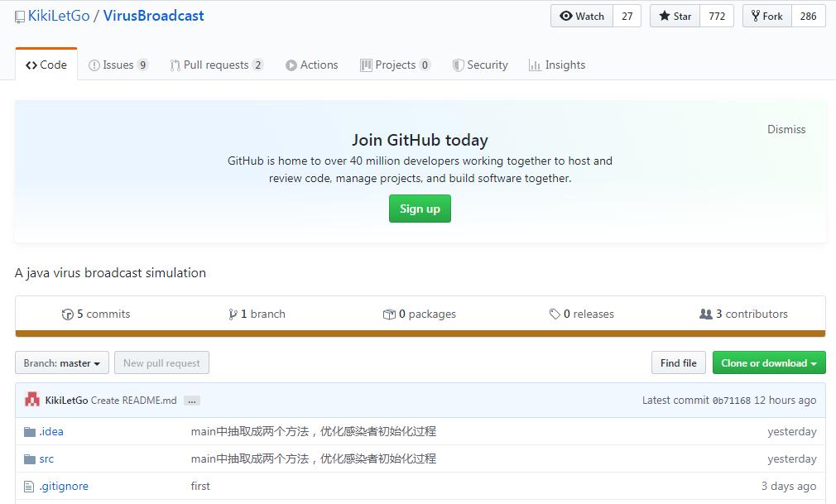Open the commit message in the src row

tap(314, 458)
